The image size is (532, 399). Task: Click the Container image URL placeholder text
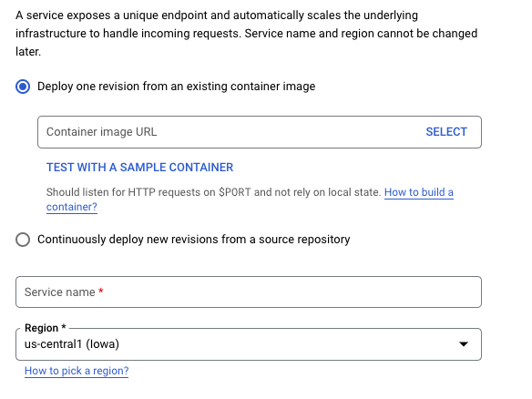point(101,132)
